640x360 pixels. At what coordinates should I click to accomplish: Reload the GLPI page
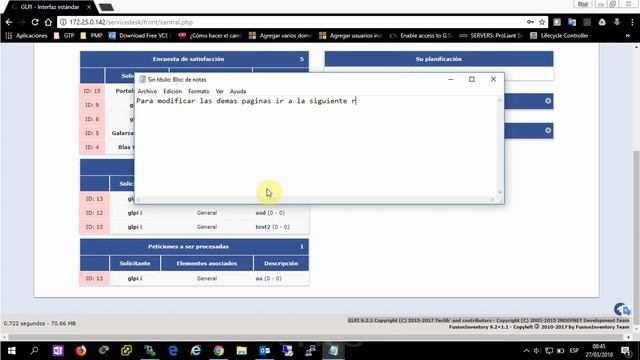pyautogui.click(x=35, y=22)
